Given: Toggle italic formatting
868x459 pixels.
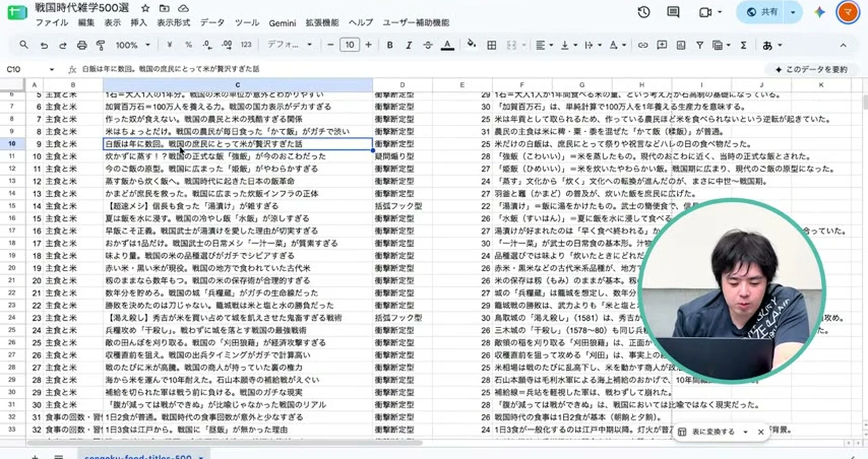Looking at the screenshot, I should tap(409, 45).
